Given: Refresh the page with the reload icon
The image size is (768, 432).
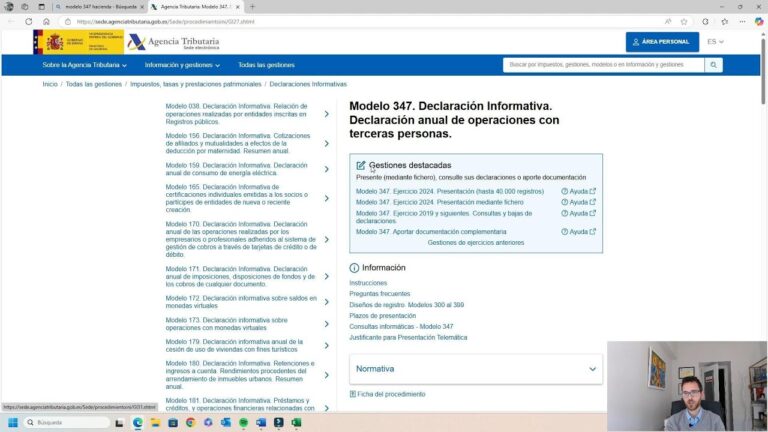Looking at the screenshot, I should pyautogui.click(x=29, y=22).
